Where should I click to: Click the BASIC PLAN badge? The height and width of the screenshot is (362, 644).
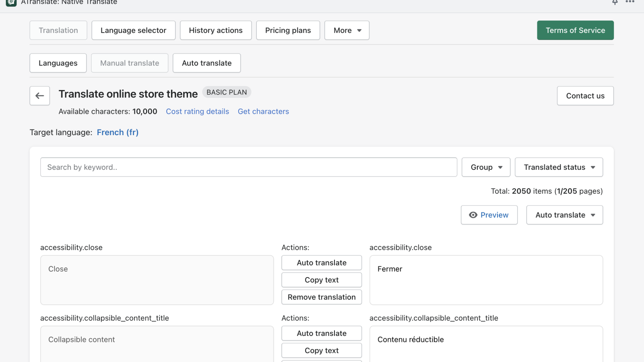tap(227, 92)
